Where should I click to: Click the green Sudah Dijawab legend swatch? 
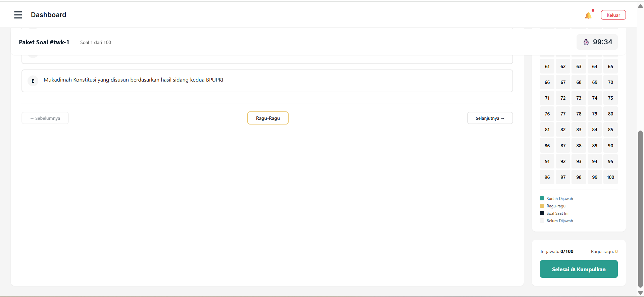point(542,198)
